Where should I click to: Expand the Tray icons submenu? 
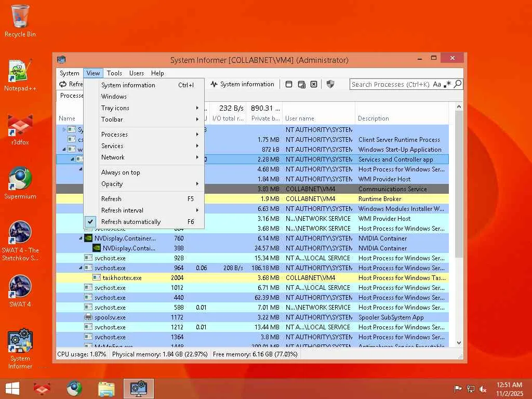click(x=144, y=108)
